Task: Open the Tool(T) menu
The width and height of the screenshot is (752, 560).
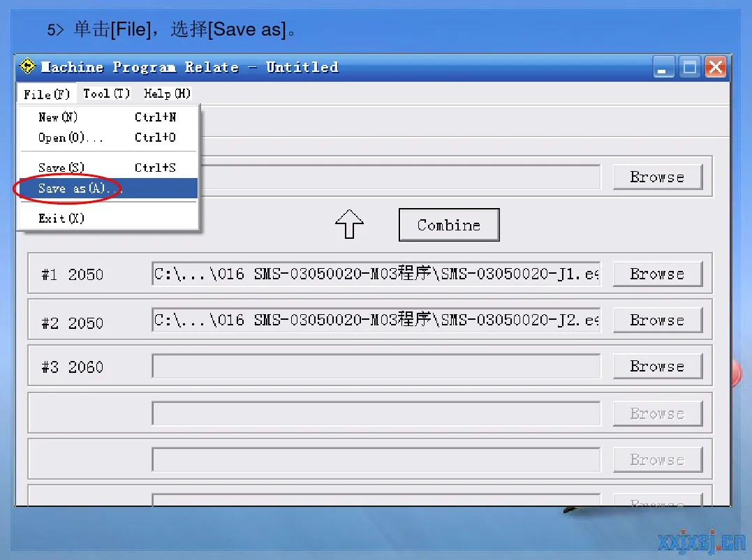Action: (106, 93)
